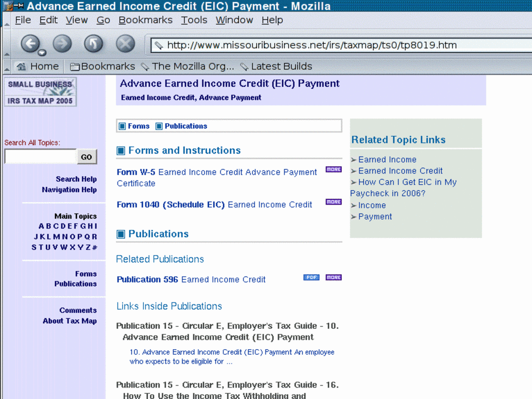Select letter S in Main Topics index
Screen dimensions: 532x399
coord(34,247)
